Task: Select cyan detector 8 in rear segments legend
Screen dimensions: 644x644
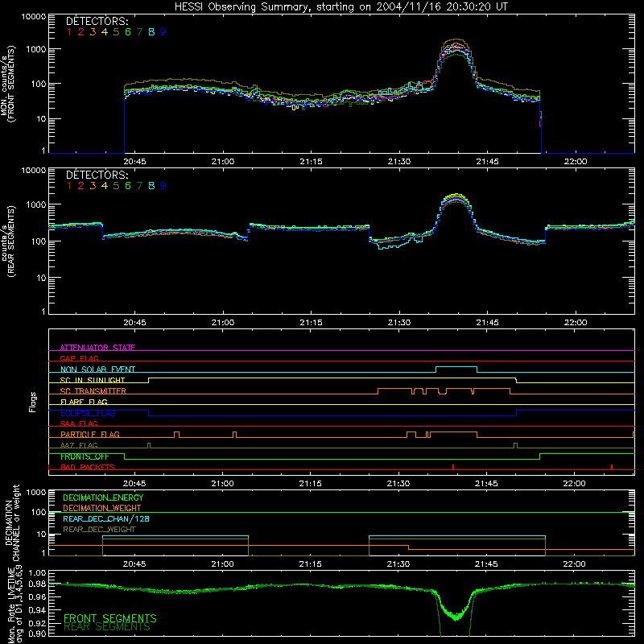Action: tap(151, 186)
